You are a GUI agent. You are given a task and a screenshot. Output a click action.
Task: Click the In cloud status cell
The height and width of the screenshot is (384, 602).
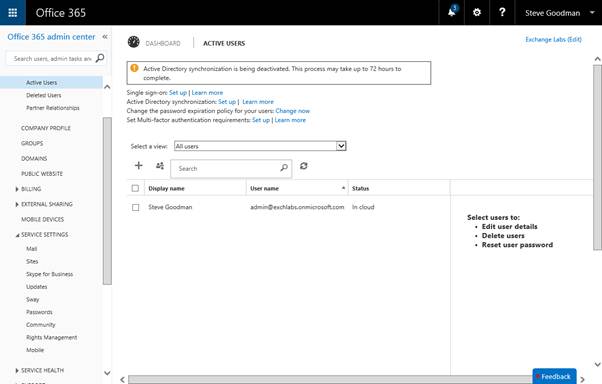(363, 207)
